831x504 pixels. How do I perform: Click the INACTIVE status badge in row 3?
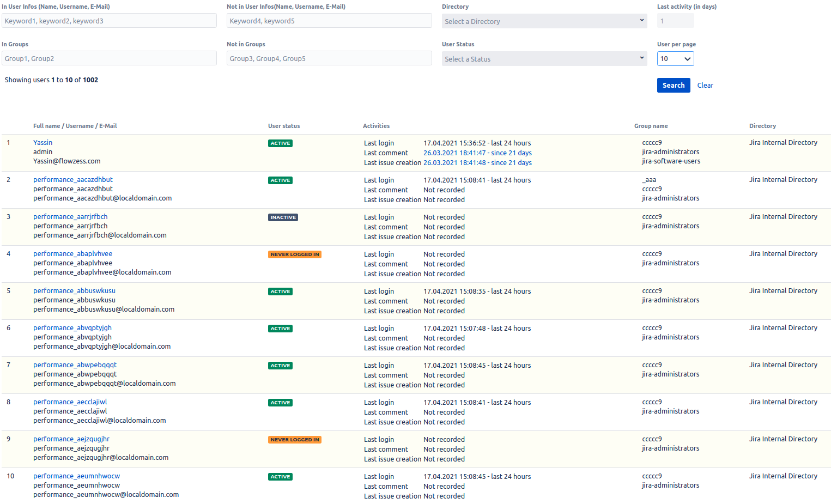tap(283, 217)
